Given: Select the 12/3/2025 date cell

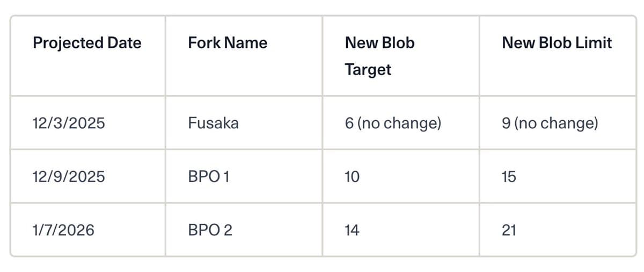Looking at the screenshot, I should pos(69,123).
